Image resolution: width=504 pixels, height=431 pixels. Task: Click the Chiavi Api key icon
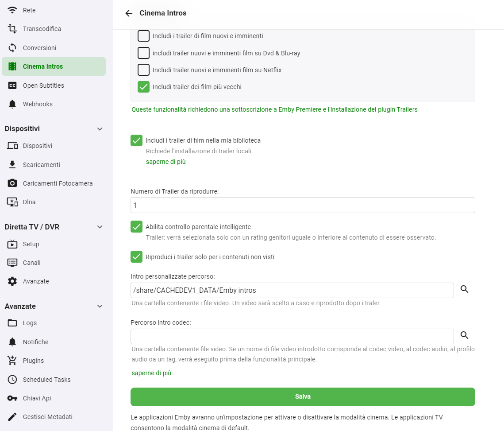pyautogui.click(x=12, y=398)
